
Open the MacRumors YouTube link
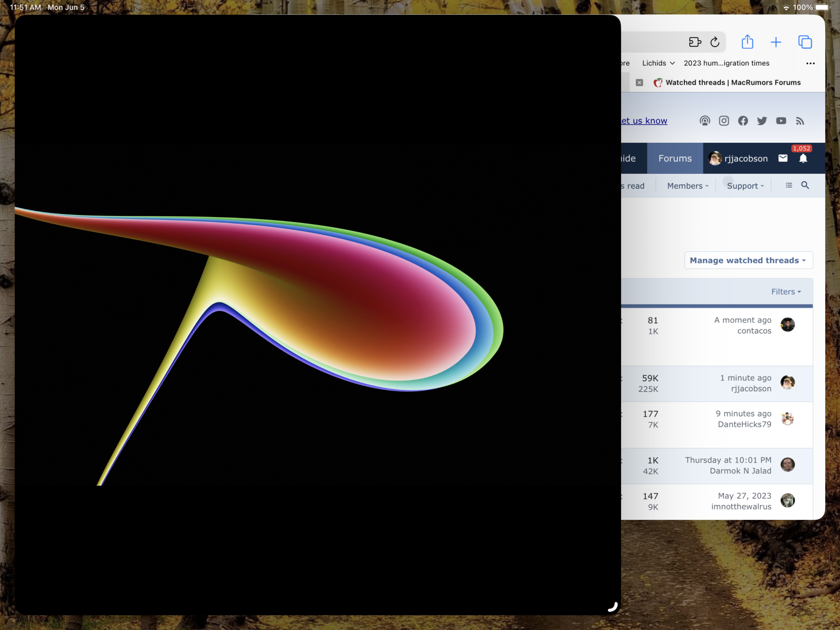(x=781, y=121)
